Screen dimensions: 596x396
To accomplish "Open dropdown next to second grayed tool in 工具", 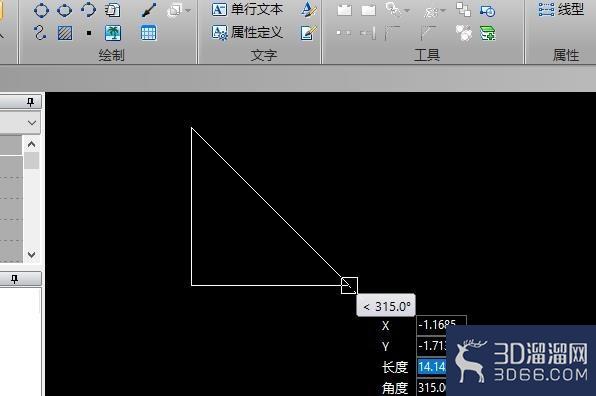I will [442, 10].
